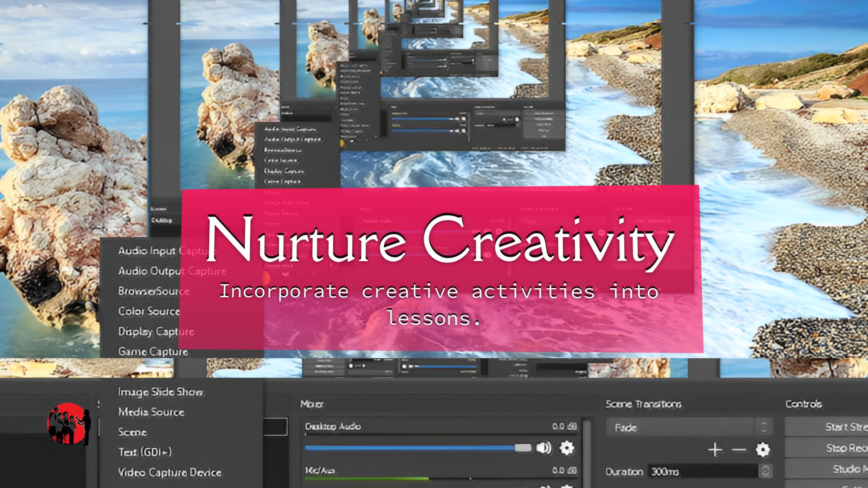Click the Fade dropdown arrow spinner
The width and height of the screenshot is (868, 488).
click(x=764, y=427)
